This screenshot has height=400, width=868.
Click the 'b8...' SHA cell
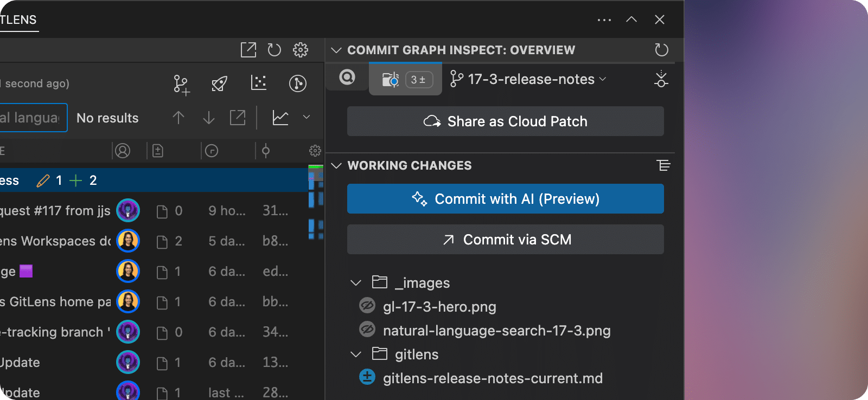pyautogui.click(x=275, y=241)
